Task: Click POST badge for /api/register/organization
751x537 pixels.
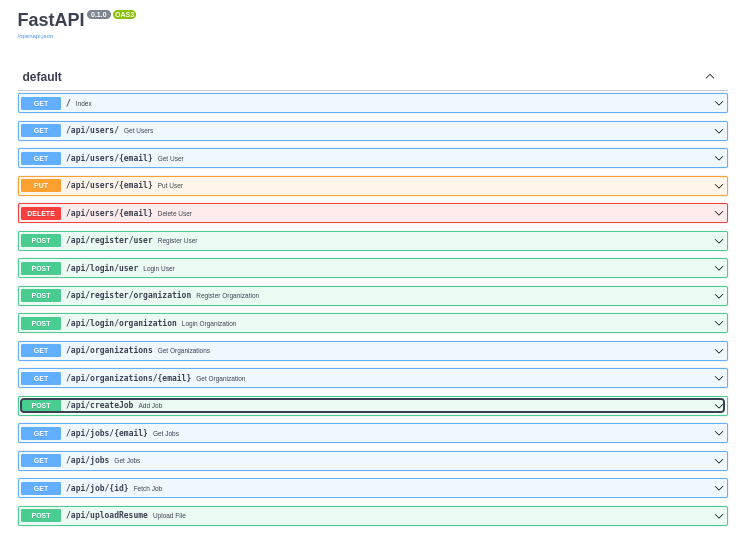Action: coord(41,296)
